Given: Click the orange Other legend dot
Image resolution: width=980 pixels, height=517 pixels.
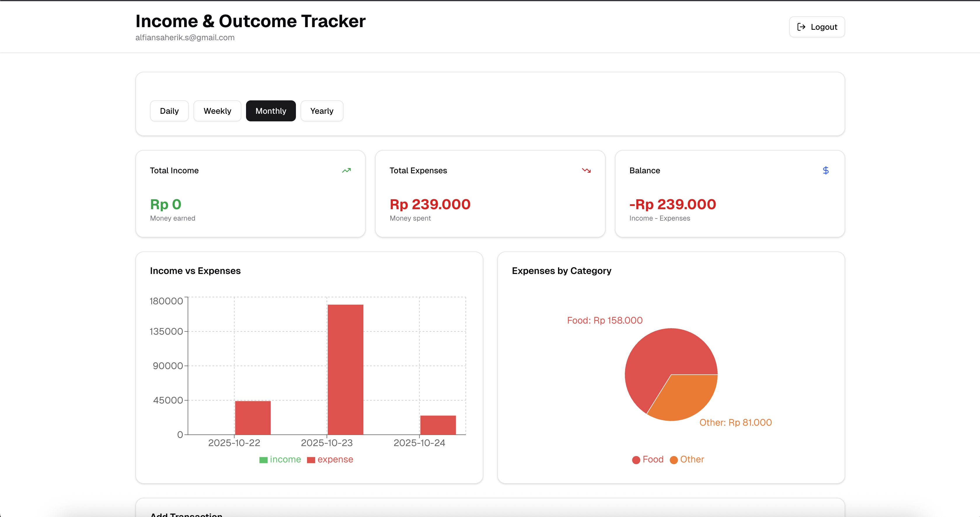Looking at the screenshot, I should [674, 460].
